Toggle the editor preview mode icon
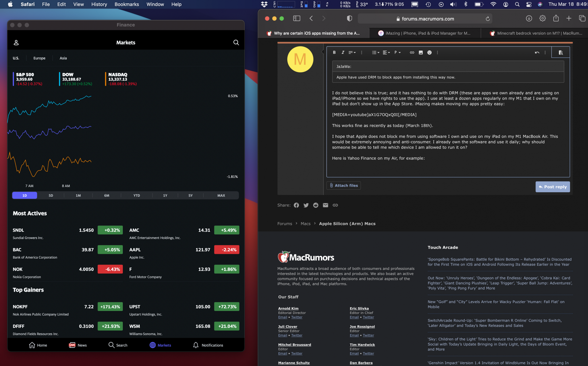 (x=560, y=52)
